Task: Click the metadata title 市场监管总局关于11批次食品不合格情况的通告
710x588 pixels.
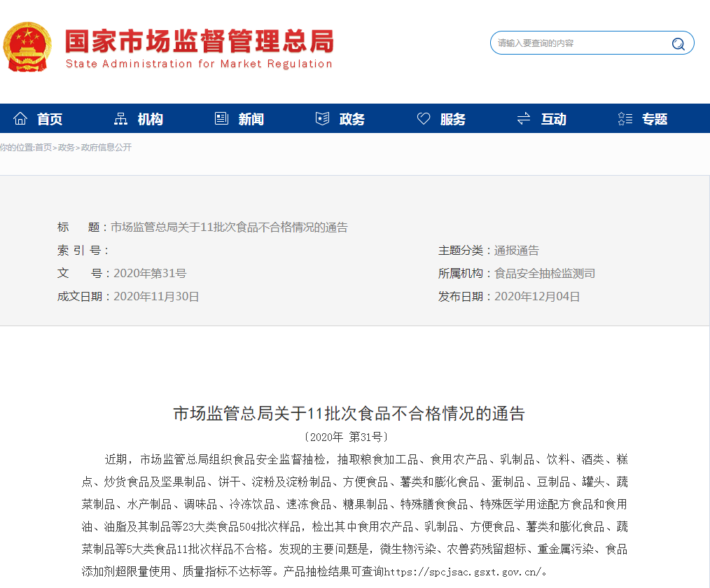Action: click(229, 227)
